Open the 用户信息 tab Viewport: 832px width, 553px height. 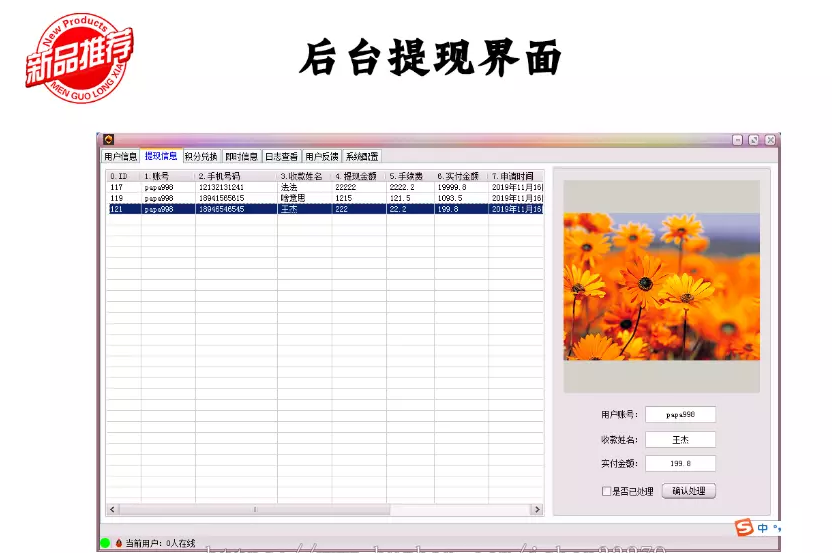(120, 157)
